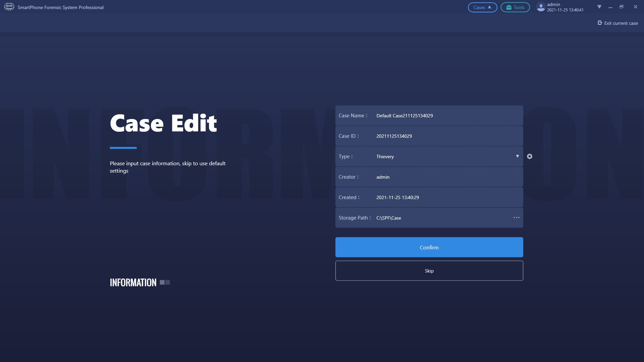The height and width of the screenshot is (362, 644).
Task: Click the settings gear icon for Type
Action: [x=530, y=157]
